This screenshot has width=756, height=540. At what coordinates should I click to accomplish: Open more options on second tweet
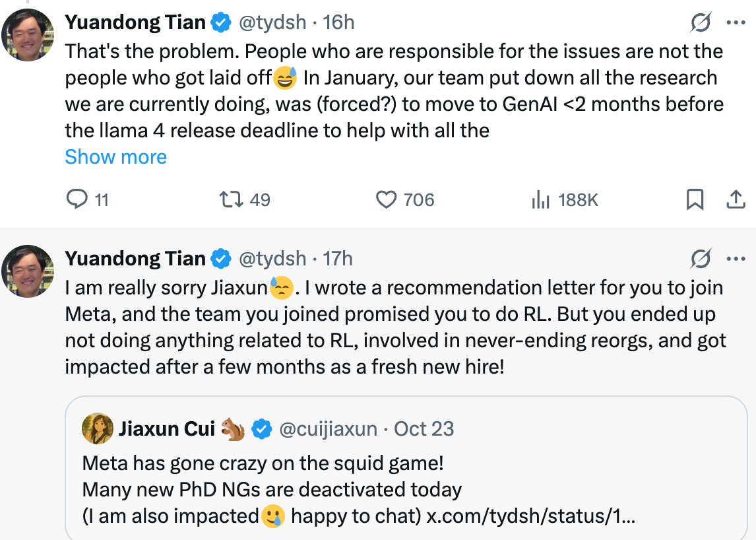point(736,259)
